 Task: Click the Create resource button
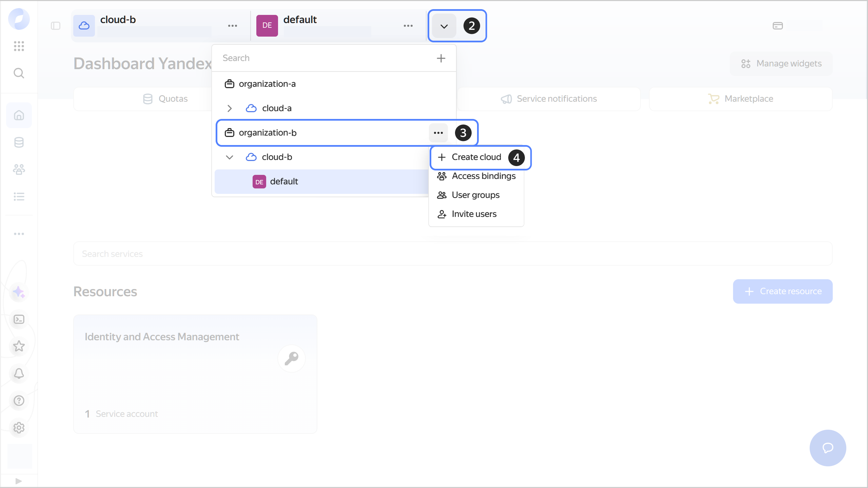(783, 291)
